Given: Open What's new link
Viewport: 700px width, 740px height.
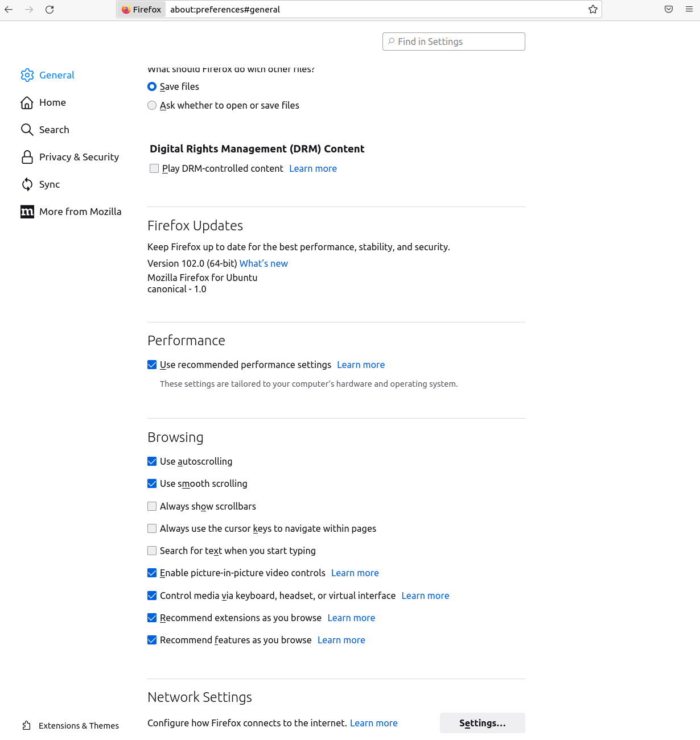Looking at the screenshot, I should pyautogui.click(x=263, y=263).
